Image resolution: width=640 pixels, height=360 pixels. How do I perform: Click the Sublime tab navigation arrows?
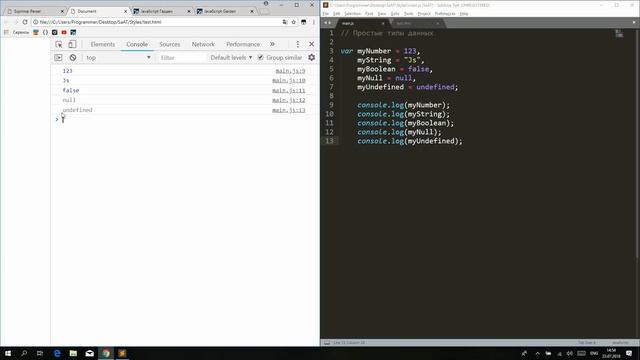pyautogui.click(x=327, y=23)
